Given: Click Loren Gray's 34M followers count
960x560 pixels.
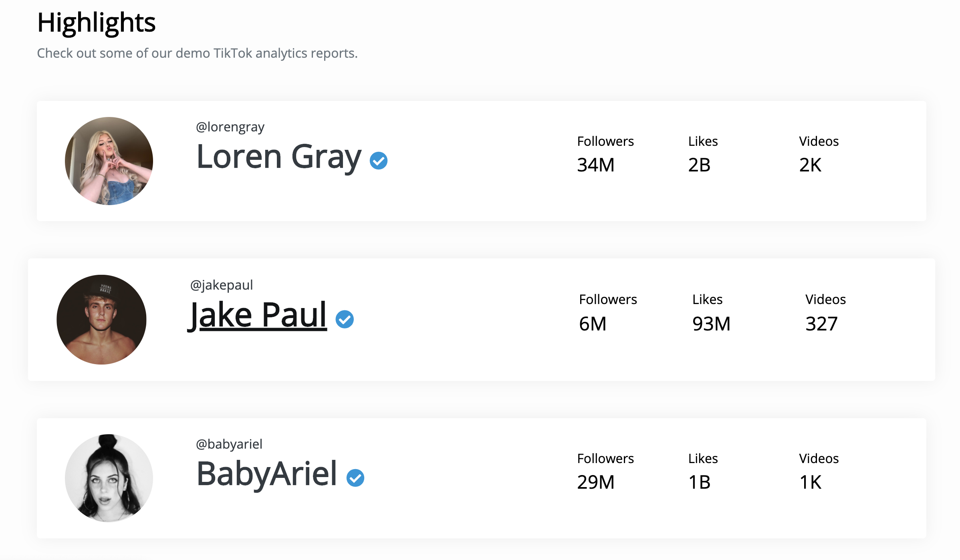Looking at the screenshot, I should pyautogui.click(x=596, y=165).
